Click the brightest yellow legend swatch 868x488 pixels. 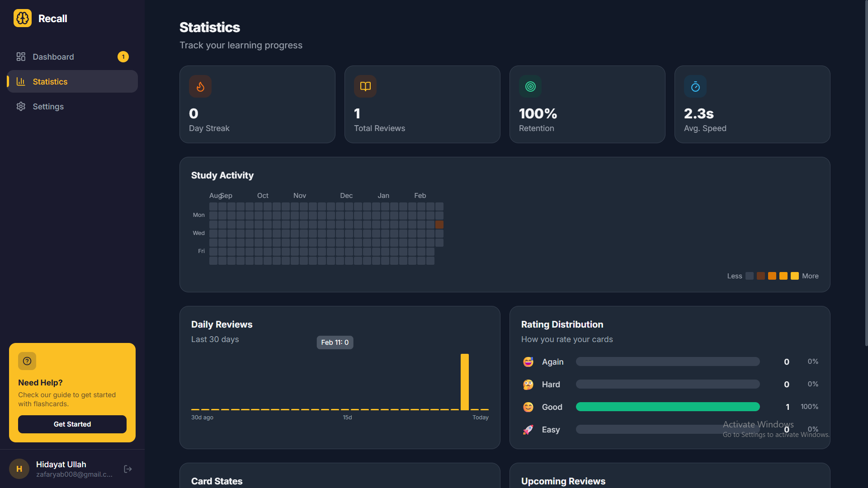pyautogui.click(x=794, y=276)
